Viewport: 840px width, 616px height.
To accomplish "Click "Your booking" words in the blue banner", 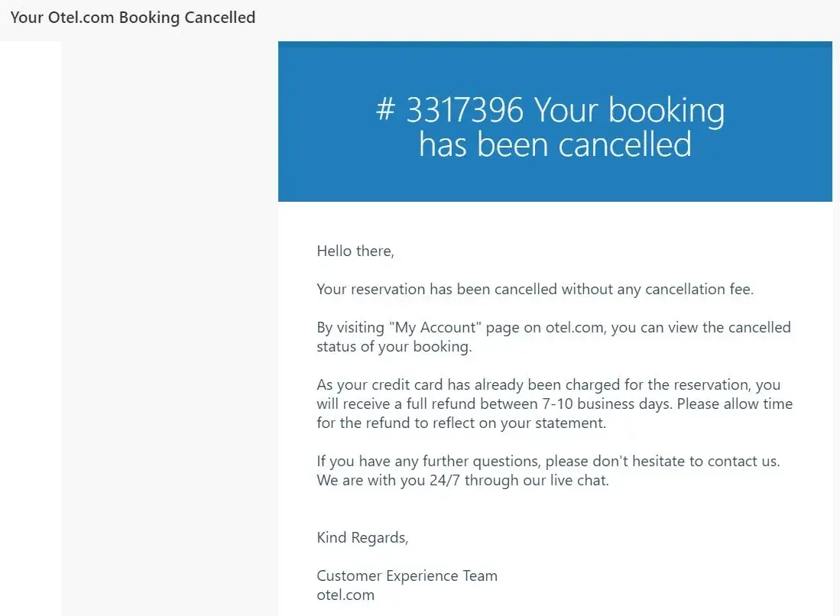I will (x=629, y=111).
